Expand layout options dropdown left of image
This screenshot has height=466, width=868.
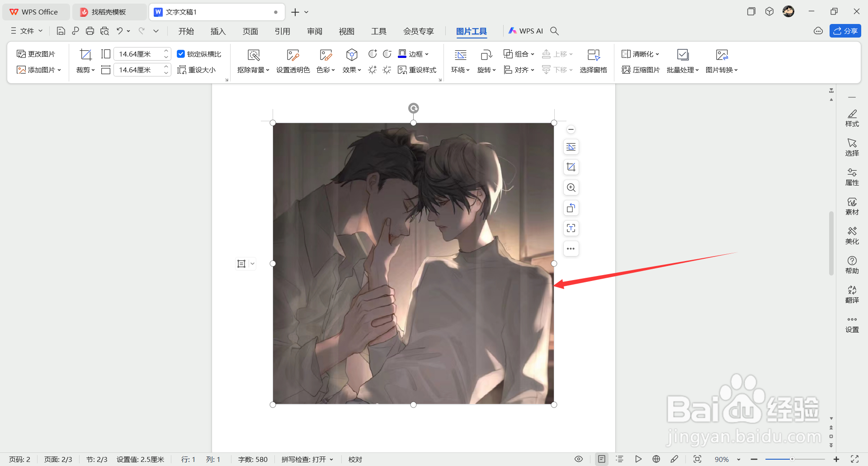click(x=252, y=264)
